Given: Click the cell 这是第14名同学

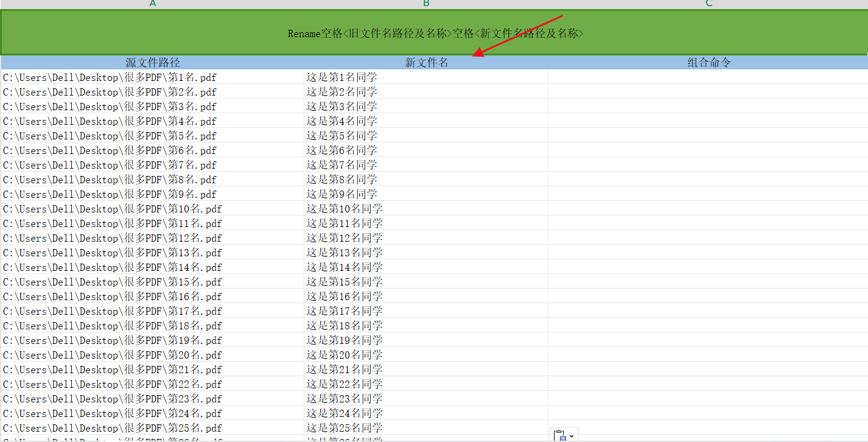Looking at the screenshot, I should pyautogui.click(x=426, y=267).
